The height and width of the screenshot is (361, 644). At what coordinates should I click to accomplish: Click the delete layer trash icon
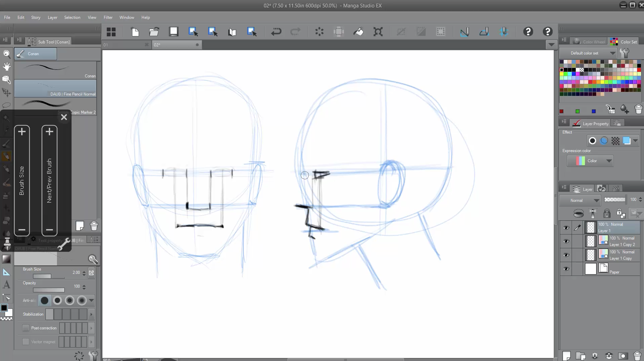pos(637,356)
